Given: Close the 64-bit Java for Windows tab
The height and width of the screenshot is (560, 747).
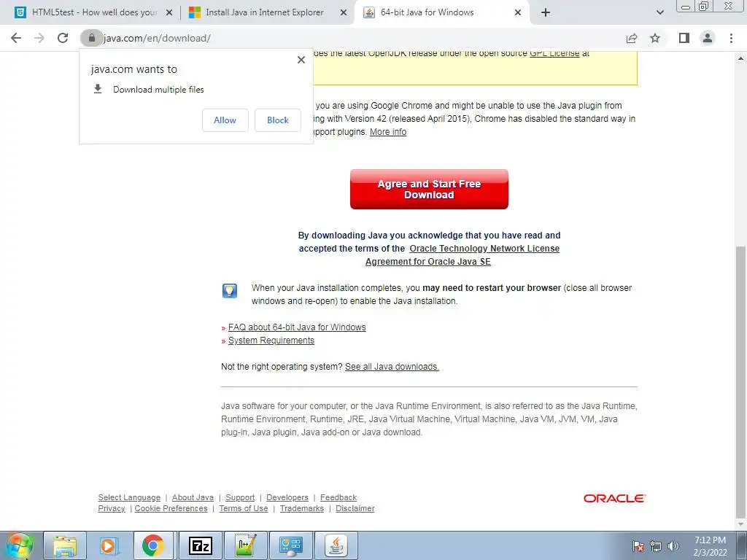Looking at the screenshot, I should click(x=518, y=13).
